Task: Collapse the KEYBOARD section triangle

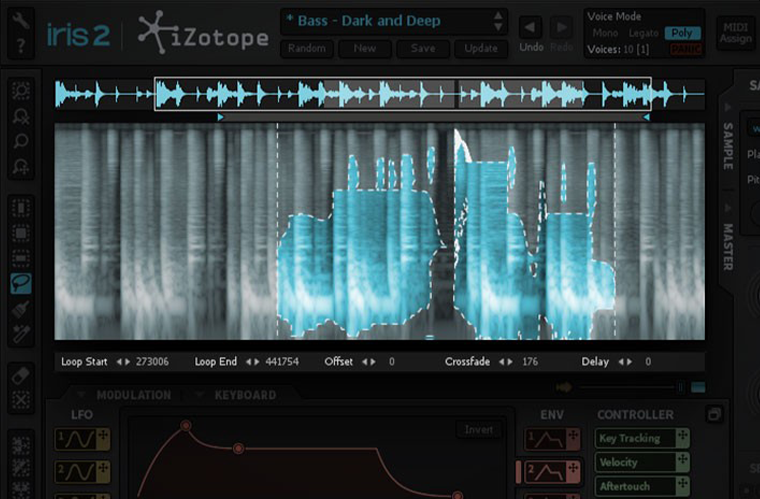Action: click(x=199, y=395)
